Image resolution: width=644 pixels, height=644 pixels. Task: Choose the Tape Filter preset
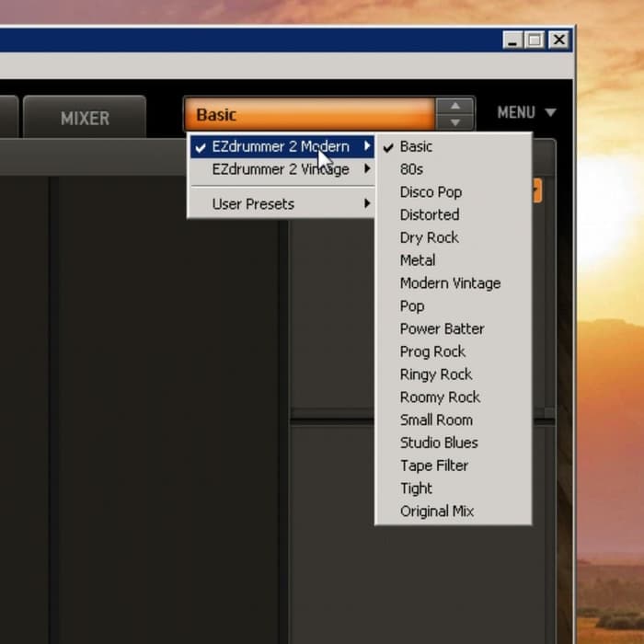(454, 466)
